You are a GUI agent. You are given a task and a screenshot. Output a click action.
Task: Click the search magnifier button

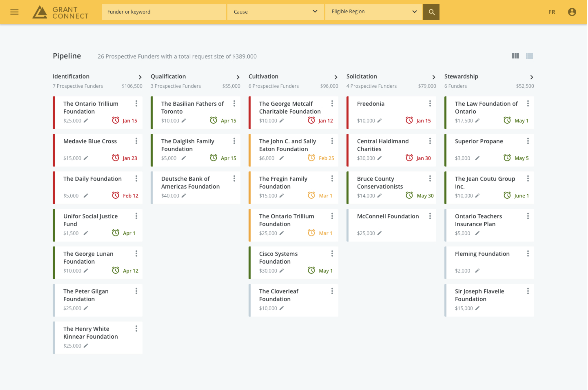(x=431, y=12)
